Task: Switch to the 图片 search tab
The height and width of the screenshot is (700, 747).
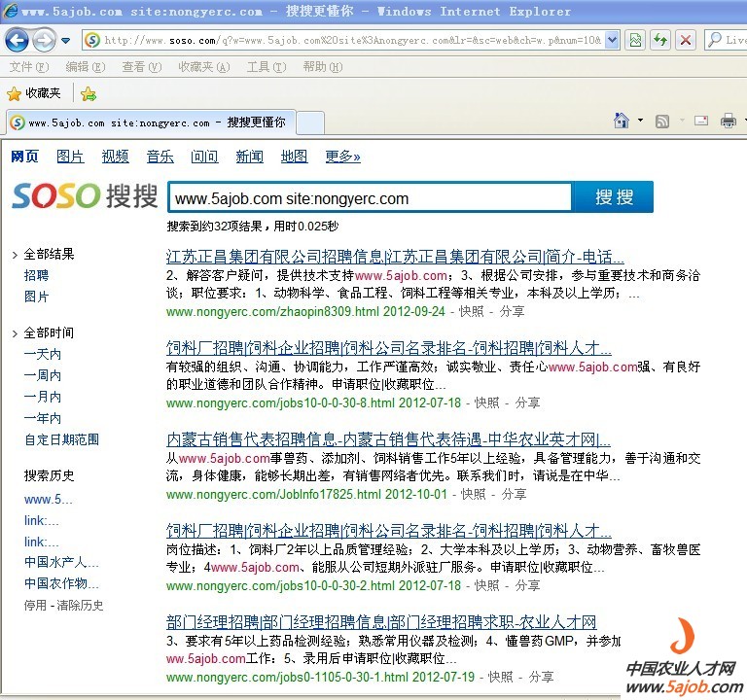Action: click(70, 157)
